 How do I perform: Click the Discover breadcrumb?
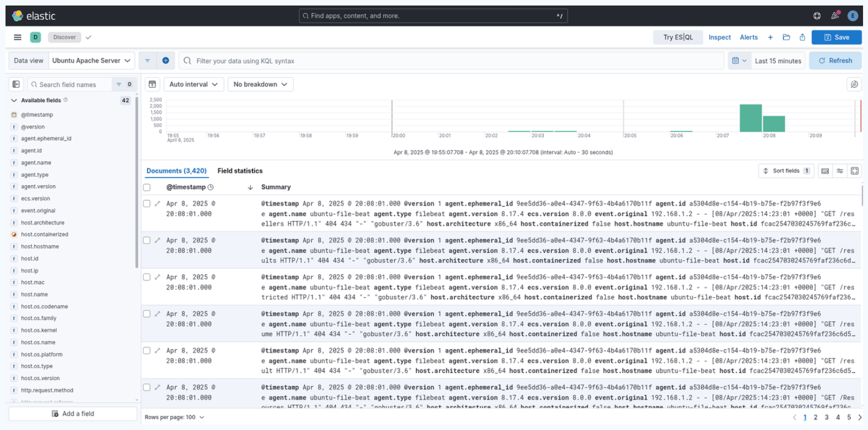pos(65,37)
